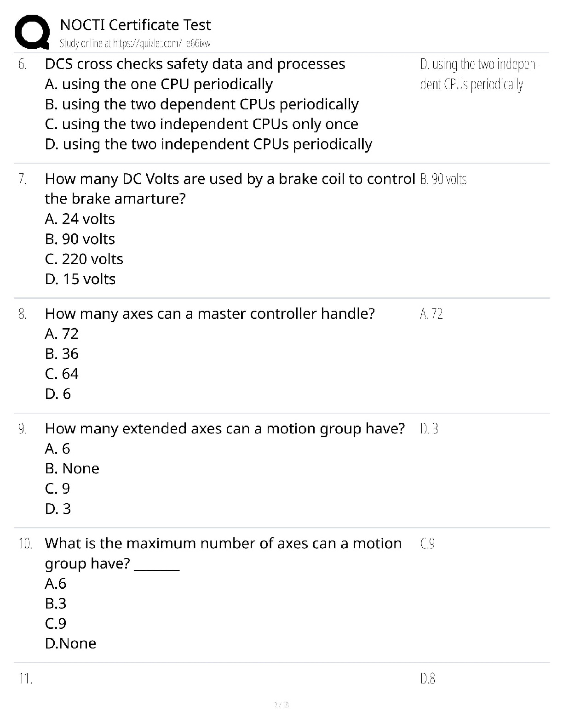Open the quizlet.com study online link

(135, 44)
